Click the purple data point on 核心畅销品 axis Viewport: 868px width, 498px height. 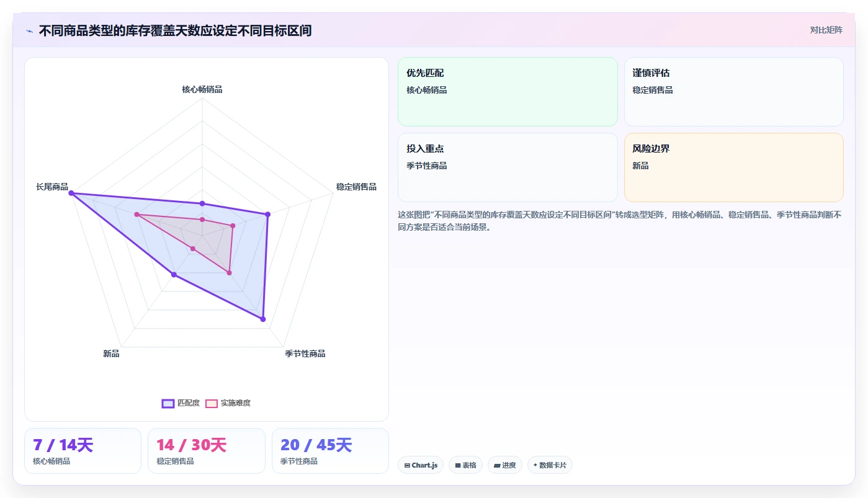(x=202, y=203)
